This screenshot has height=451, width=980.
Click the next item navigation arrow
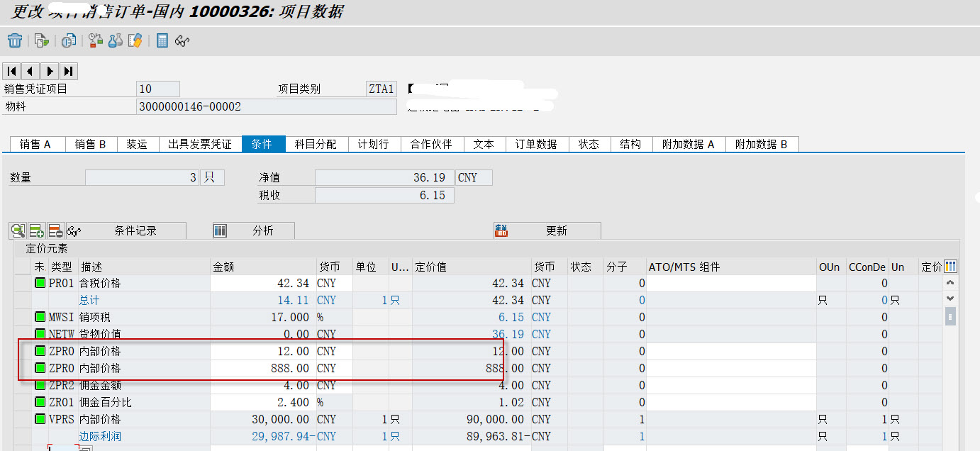[x=49, y=71]
